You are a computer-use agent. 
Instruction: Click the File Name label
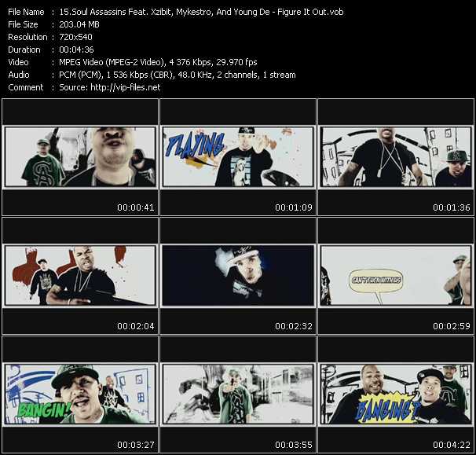point(26,12)
